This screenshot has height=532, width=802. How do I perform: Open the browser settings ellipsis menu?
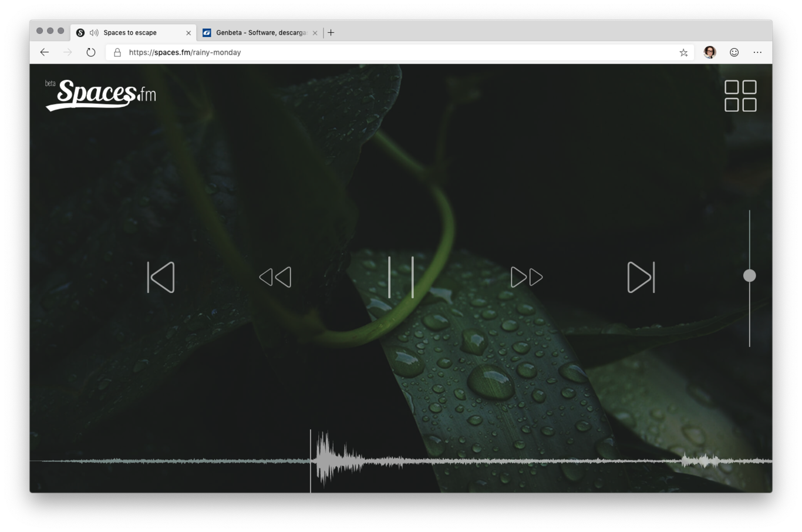pos(757,52)
